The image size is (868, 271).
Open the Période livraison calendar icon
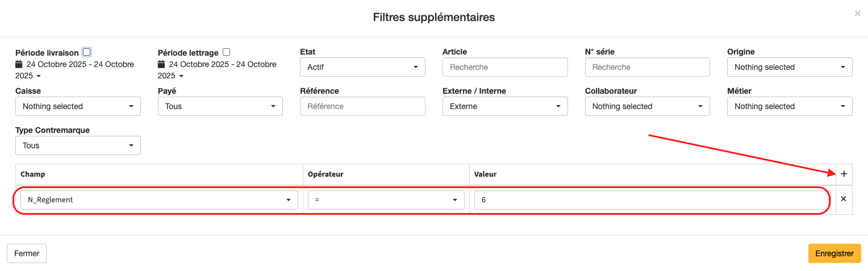(19, 64)
